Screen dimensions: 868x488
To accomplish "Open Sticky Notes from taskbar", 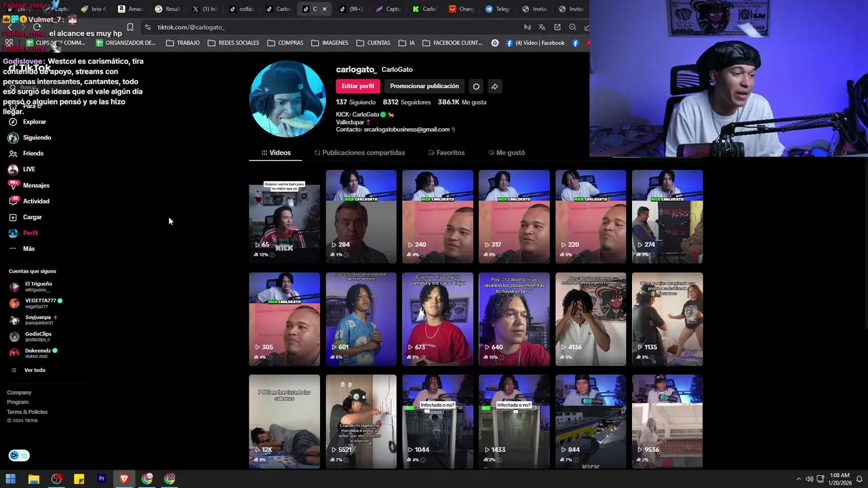I will pos(79,479).
